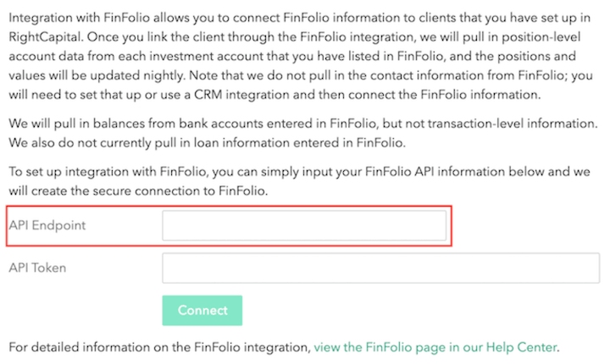Open the FinFolio Help Center page link
The height and width of the screenshot is (364, 610).
(435, 347)
